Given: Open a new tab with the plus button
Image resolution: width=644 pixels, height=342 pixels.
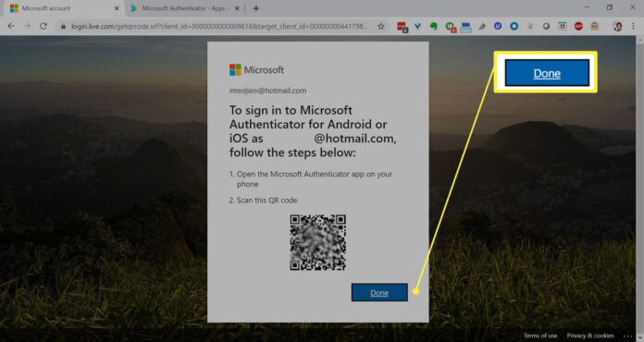Looking at the screenshot, I should tap(256, 8).
